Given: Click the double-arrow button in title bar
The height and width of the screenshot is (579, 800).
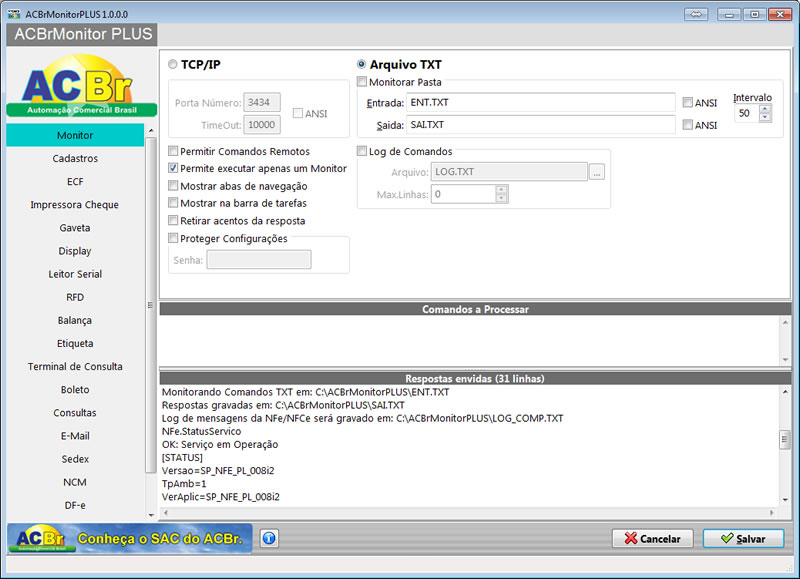Looking at the screenshot, I should tap(696, 14).
